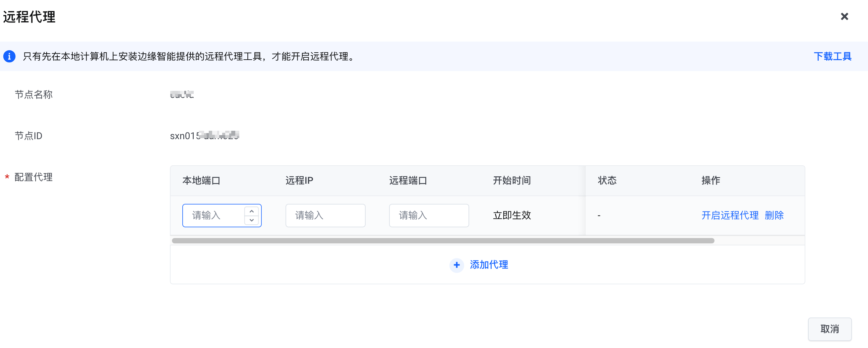Click 开启远程代理 link

click(x=730, y=216)
